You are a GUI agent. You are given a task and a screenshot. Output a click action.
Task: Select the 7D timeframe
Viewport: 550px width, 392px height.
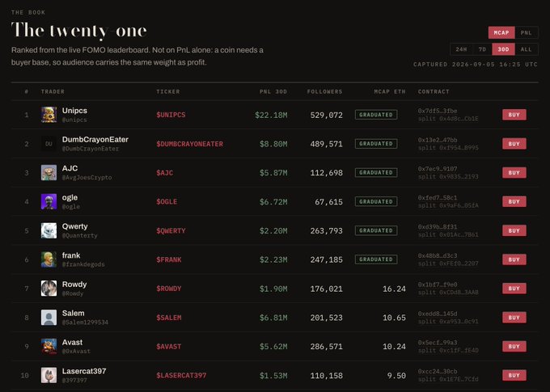tap(482, 49)
